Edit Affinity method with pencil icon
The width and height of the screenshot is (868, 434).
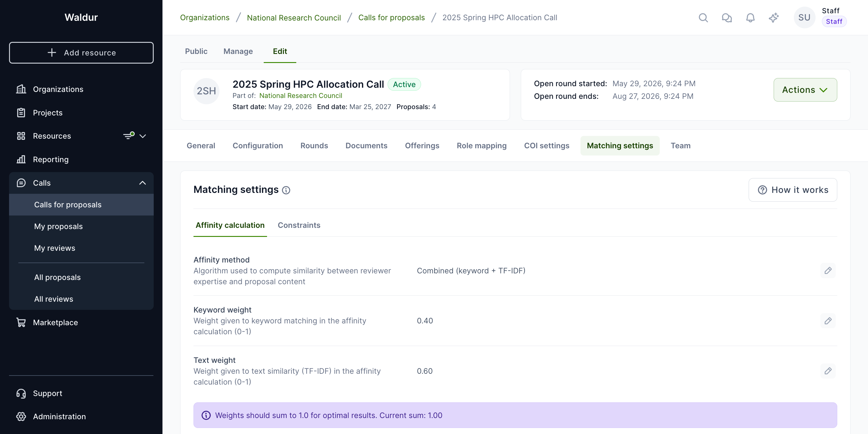tap(828, 271)
